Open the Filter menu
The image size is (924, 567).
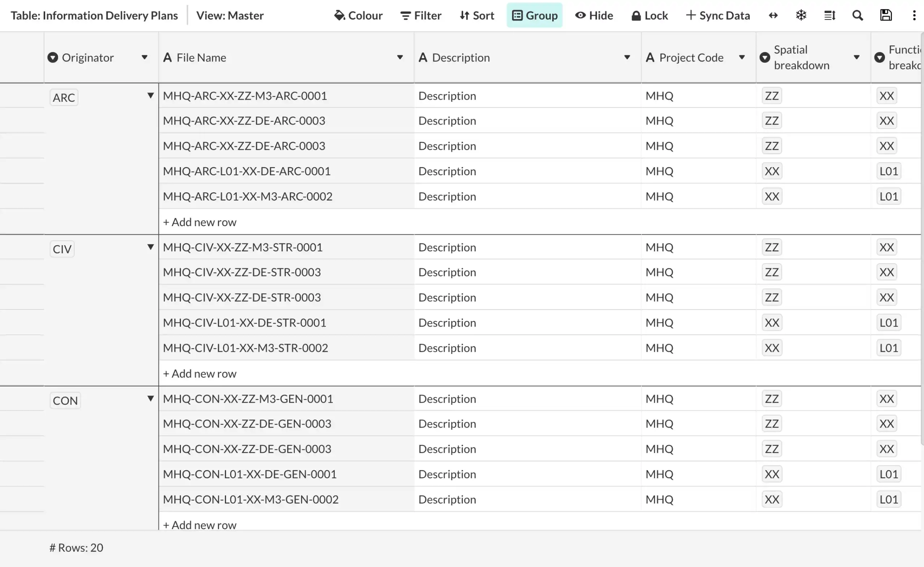pos(421,16)
